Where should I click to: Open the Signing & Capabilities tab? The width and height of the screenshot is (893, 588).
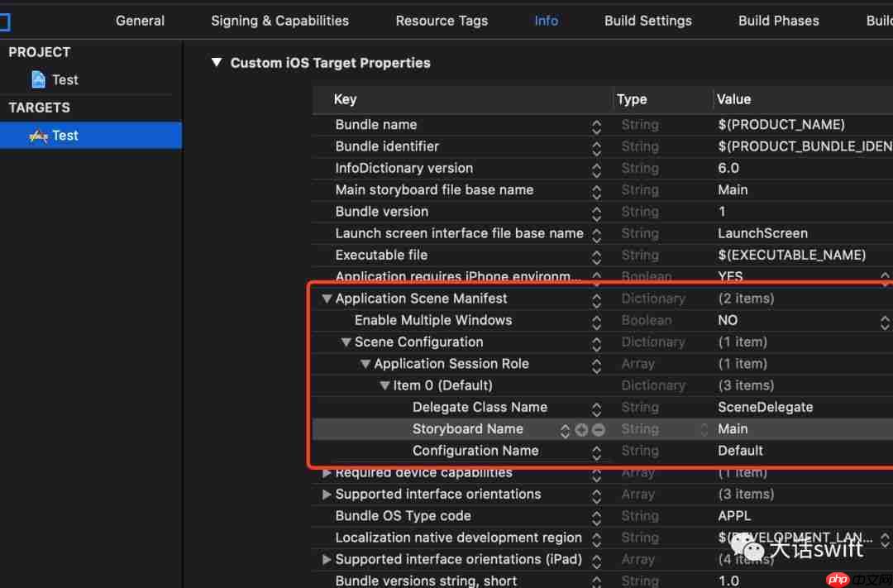(x=279, y=21)
